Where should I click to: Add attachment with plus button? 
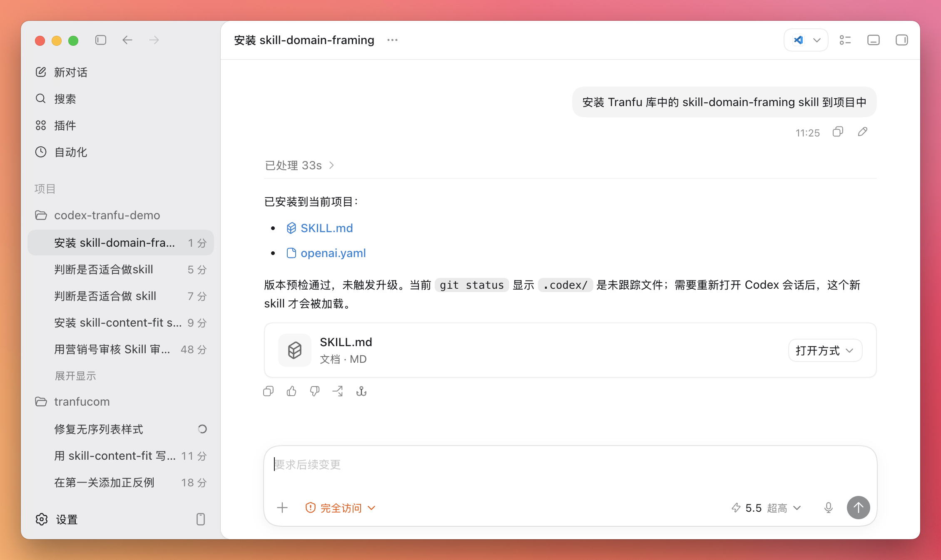[282, 508]
